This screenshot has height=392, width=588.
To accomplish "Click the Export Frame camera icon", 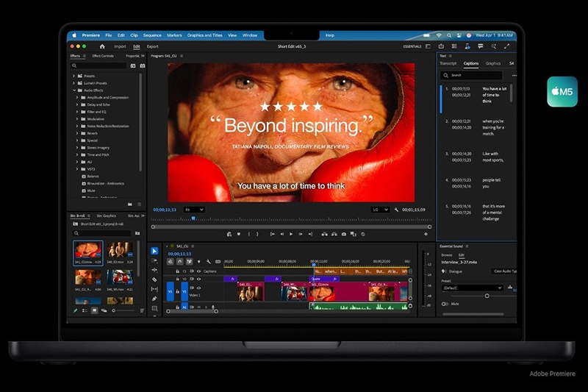I will click(344, 234).
